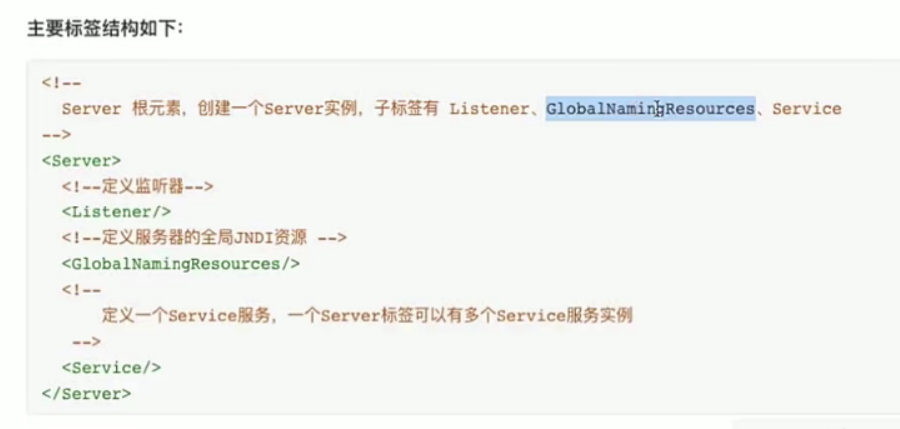900x429 pixels.
Task: Click the --> closing marker above <Server>
Action: tap(56, 134)
